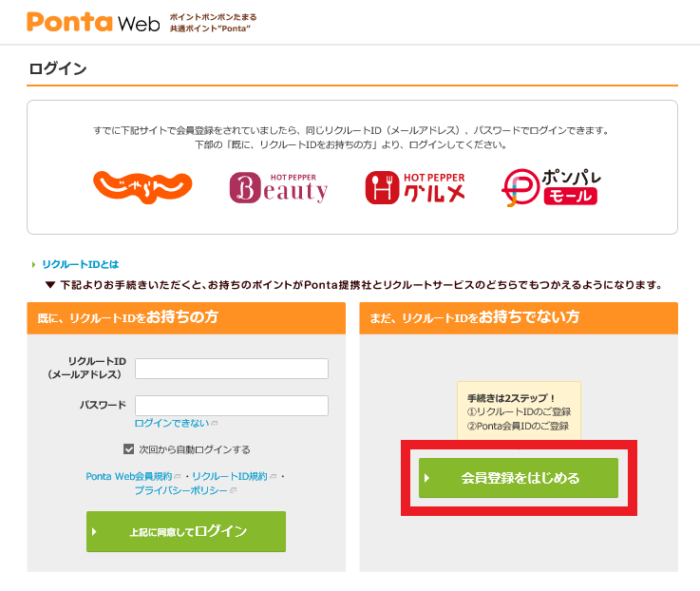This screenshot has height=591, width=700.
Task: Open the プライバシーポリシー link
Action: (x=180, y=490)
